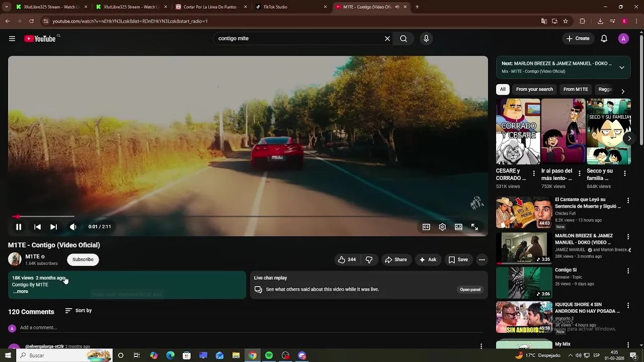Start voice search with the microphone icon
This screenshot has height=362, width=644.
[x=426, y=39]
